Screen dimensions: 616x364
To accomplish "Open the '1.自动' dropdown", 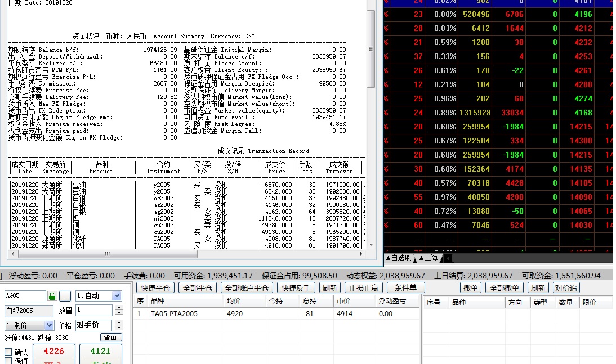I will click(x=117, y=296).
